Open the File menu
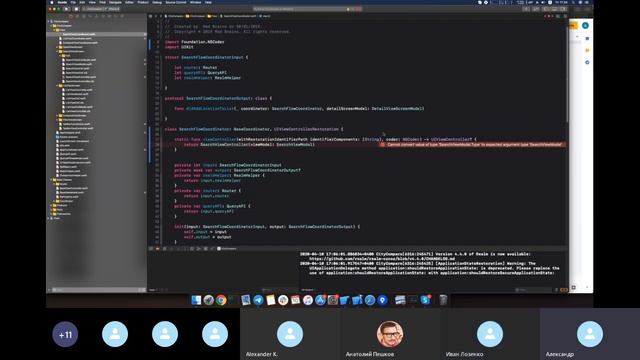 (73, 2)
